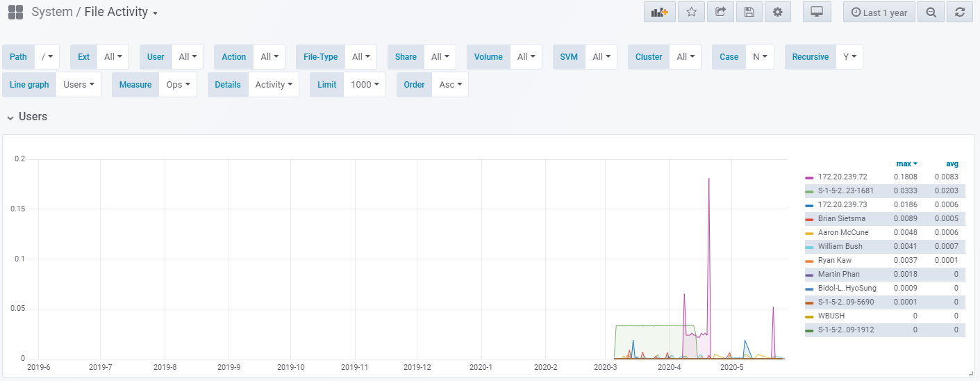Toggle 172.20.239.72 series in legend
Image resolution: width=980 pixels, height=381 pixels.
842,177
